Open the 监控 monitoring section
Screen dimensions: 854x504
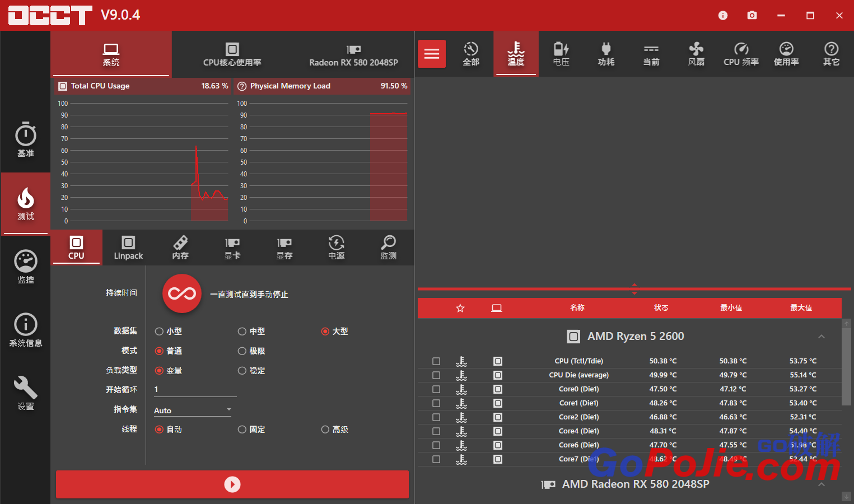click(25, 267)
